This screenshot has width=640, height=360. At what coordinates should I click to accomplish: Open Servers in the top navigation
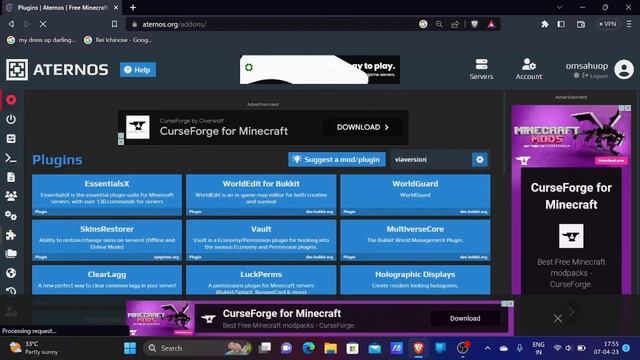(x=481, y=69)
